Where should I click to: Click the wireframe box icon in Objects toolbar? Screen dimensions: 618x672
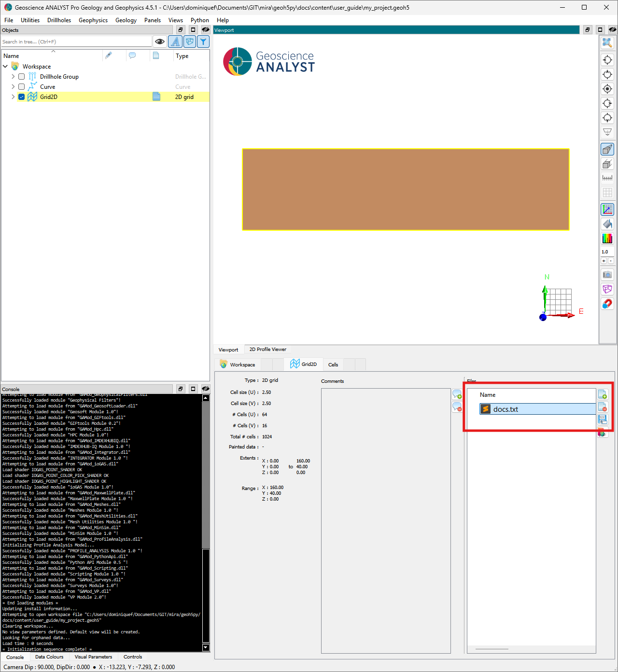pos(190,42)
